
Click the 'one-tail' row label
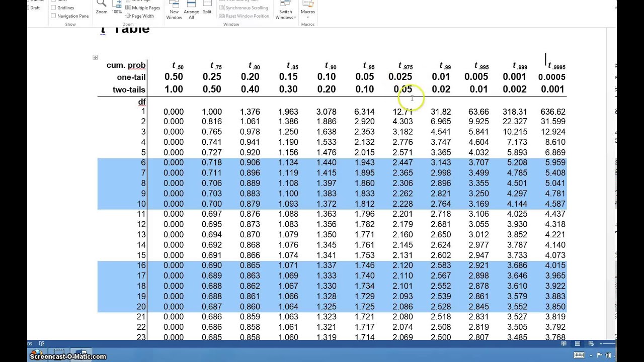point(131,77)
